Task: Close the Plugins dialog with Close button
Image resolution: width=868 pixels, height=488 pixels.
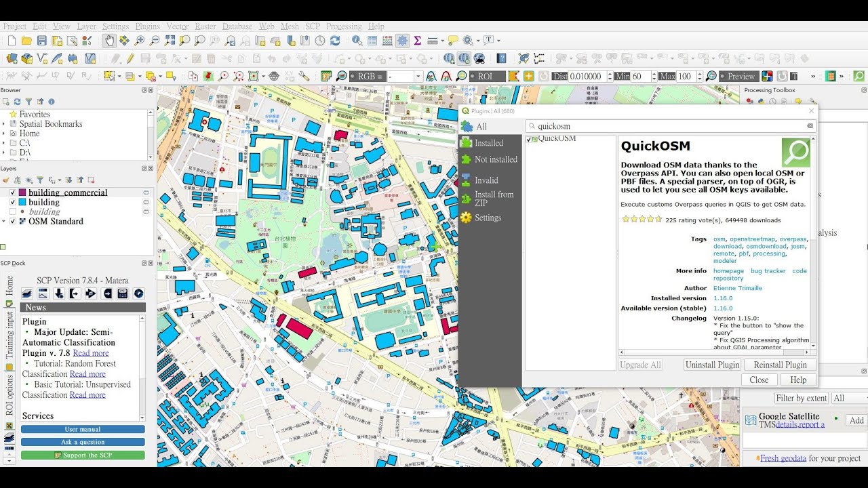Action: [x=759, y=380]
